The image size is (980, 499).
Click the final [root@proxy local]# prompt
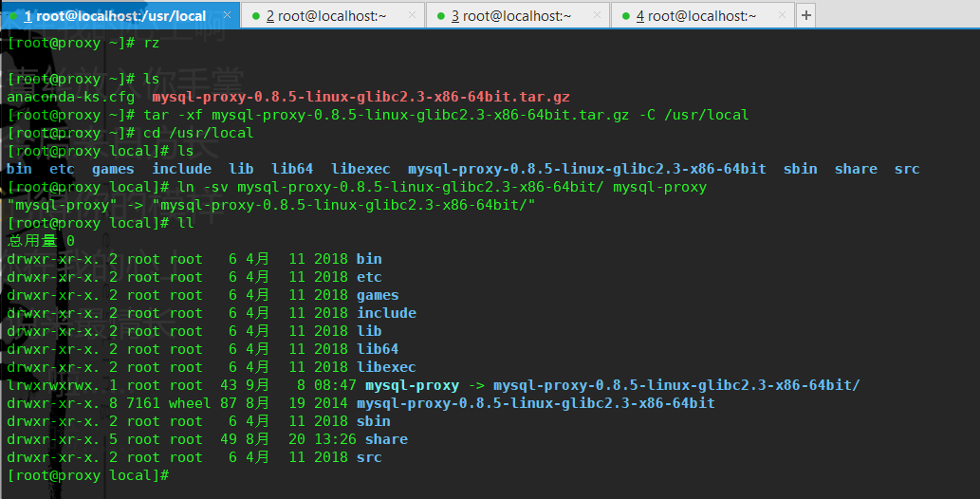click(x=88, y=476)
